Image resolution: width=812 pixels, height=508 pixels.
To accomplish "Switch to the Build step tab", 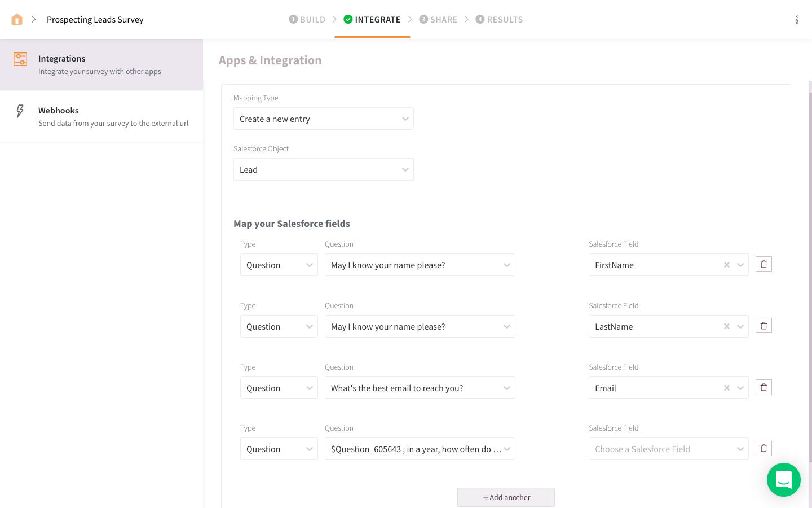I will (307, 20).
